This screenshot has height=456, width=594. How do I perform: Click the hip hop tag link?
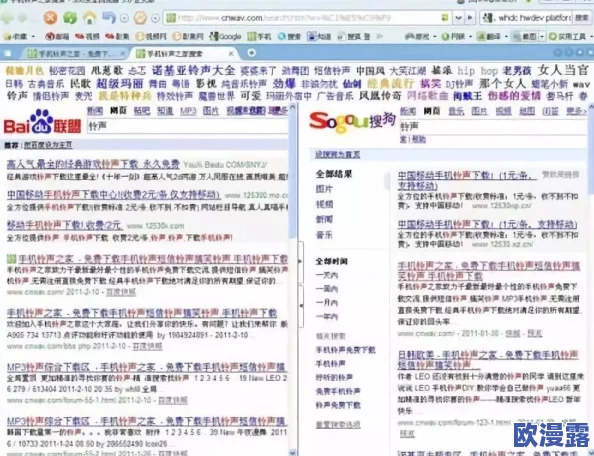point(477,71)
